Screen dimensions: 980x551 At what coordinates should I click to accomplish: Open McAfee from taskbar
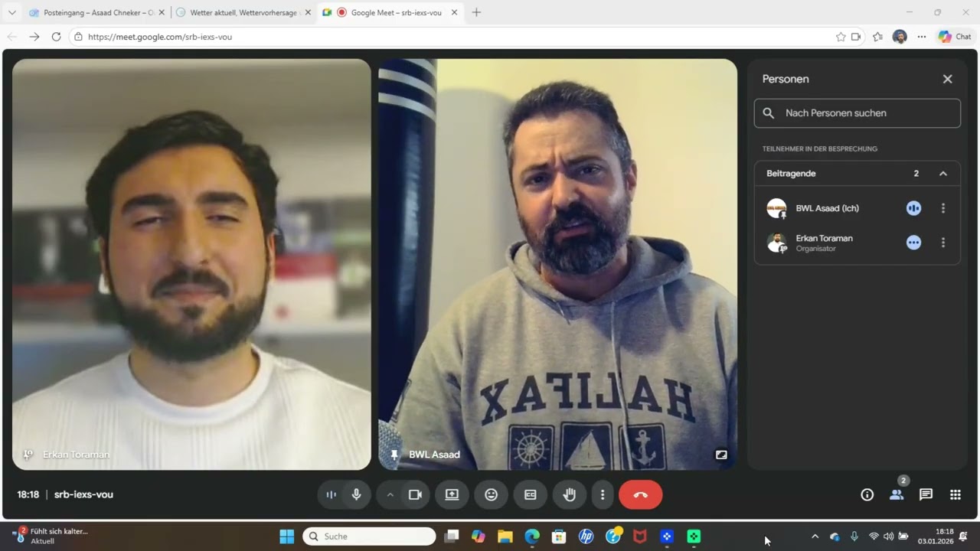pos(639,536)
